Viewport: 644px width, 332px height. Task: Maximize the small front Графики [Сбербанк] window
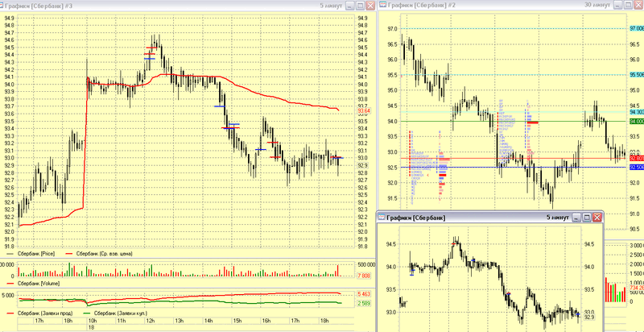click(x=587, y=217)
